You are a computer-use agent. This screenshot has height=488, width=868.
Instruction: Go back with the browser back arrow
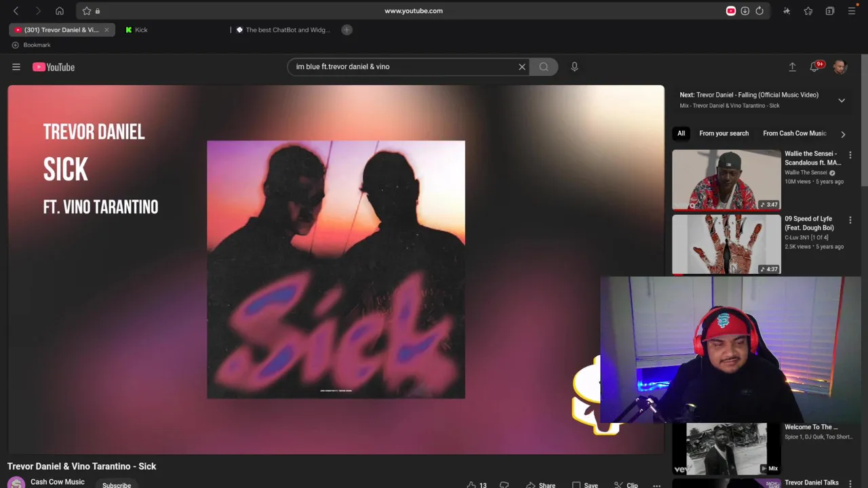pos(16,11)
